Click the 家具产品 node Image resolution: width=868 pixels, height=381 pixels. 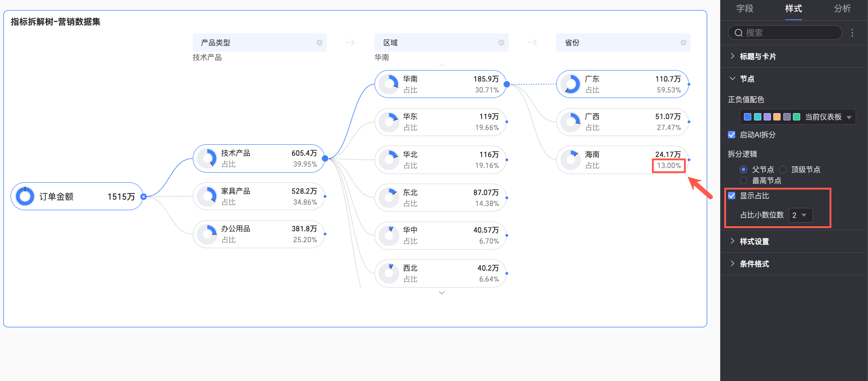click(259, 196)
